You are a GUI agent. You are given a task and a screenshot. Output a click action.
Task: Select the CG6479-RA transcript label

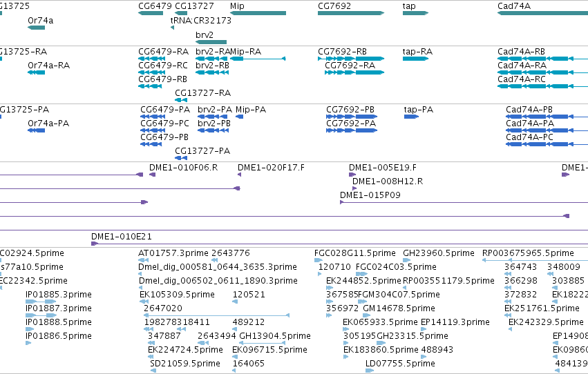tap(164, 51)
